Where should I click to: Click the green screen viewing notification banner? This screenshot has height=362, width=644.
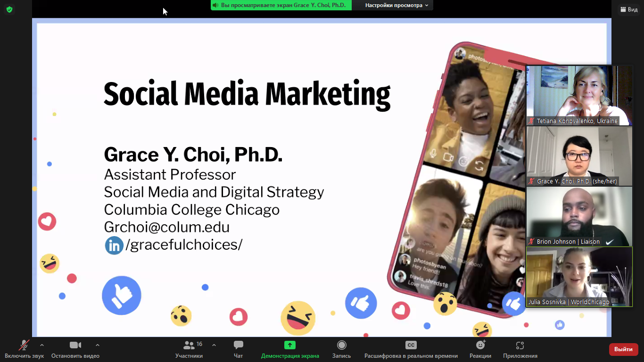coord(281,6)
